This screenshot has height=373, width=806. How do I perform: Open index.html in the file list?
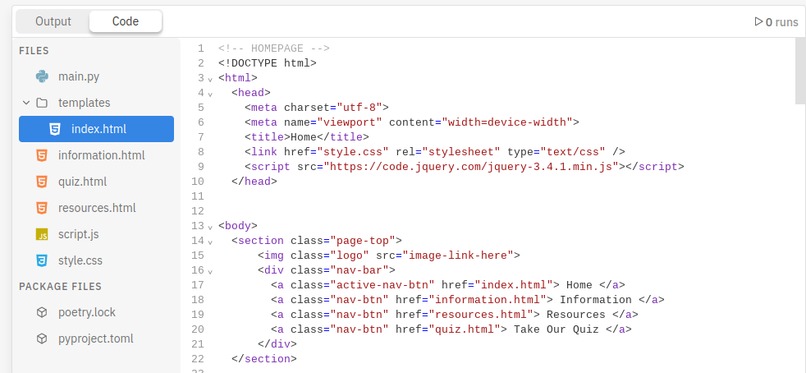click(x=96, y=129)
